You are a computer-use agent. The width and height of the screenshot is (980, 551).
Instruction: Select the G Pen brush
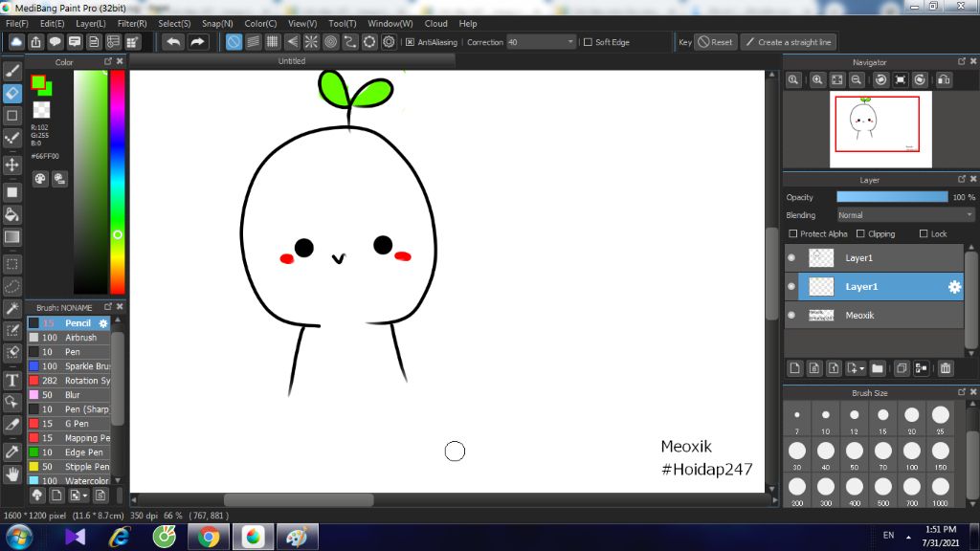[x=69, y=424]
